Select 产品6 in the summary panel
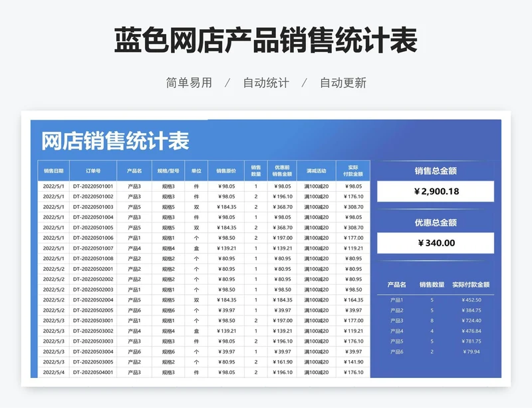Viewport: 532px width, 408px height. [396, 351]
